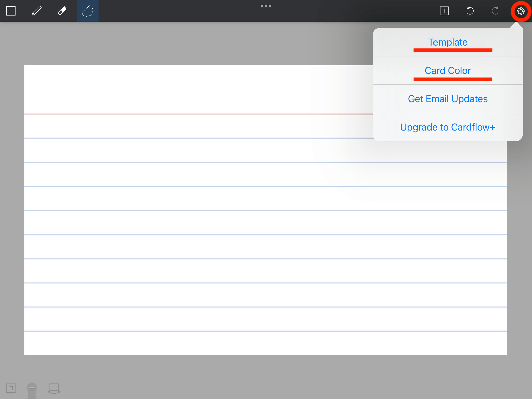Image resolution: width=532 pixels, height=399 pixels.
Task: Open card overview square icon at bottom
Action: pos(11,388)
